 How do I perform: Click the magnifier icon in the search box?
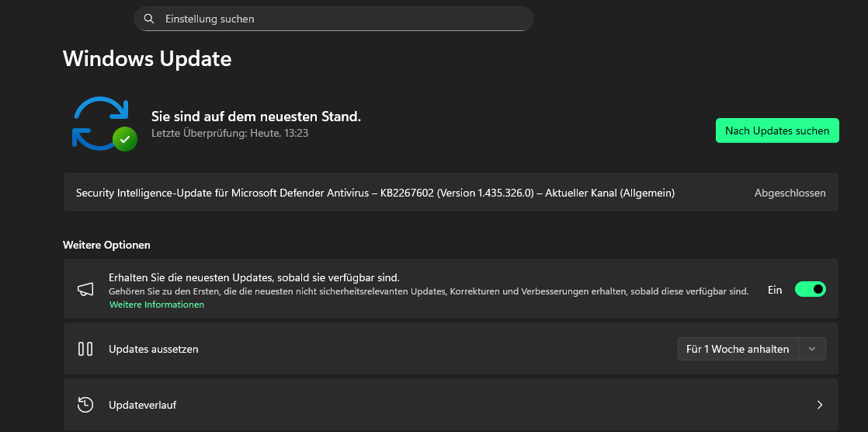(x=149, y=19)
